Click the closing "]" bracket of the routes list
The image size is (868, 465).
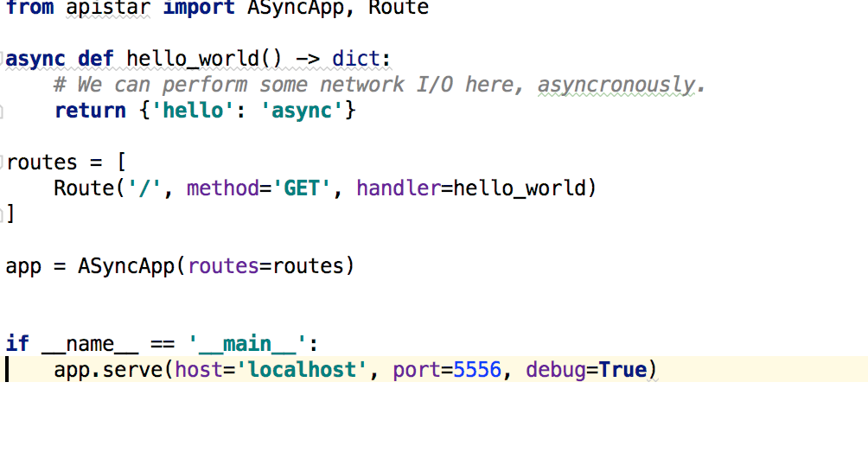point(10,214)
